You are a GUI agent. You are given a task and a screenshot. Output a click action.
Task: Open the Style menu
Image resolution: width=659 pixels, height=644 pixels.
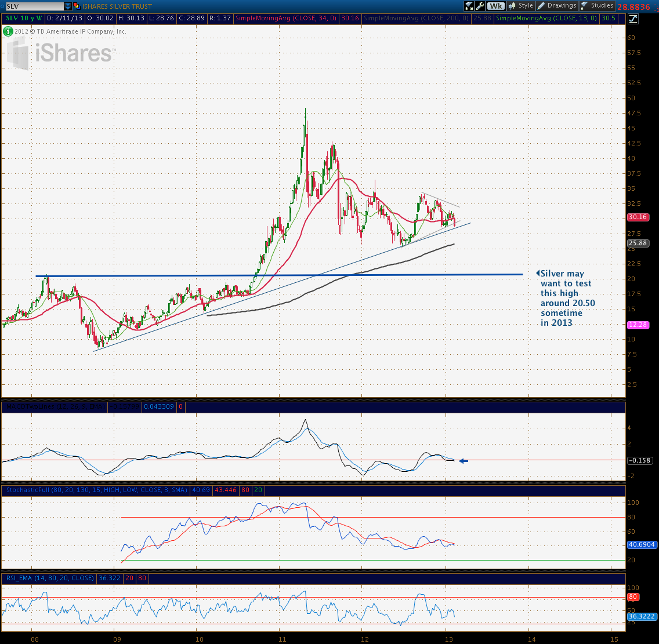coord(521,6)
